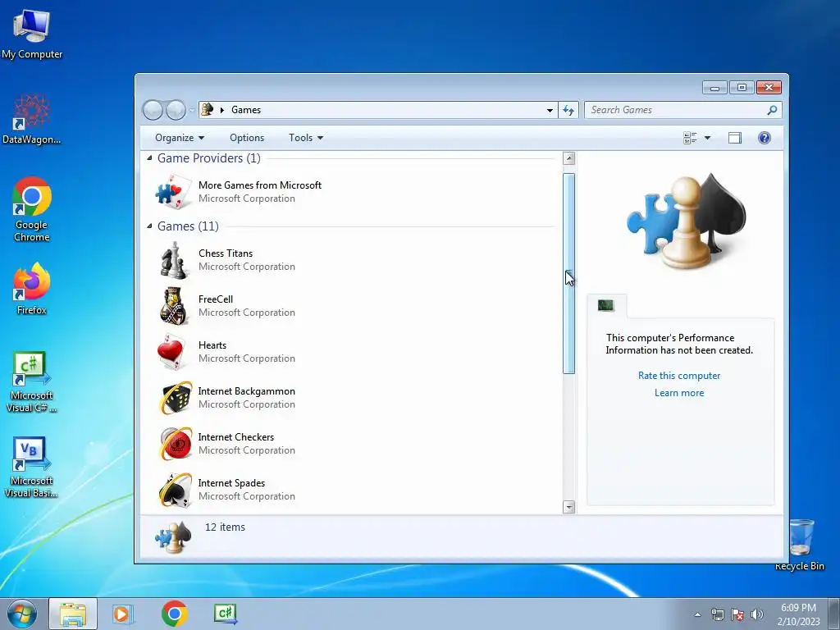Open the Chess Titans game icon
This screenshot has height=630, width=840.
(174, 260)
